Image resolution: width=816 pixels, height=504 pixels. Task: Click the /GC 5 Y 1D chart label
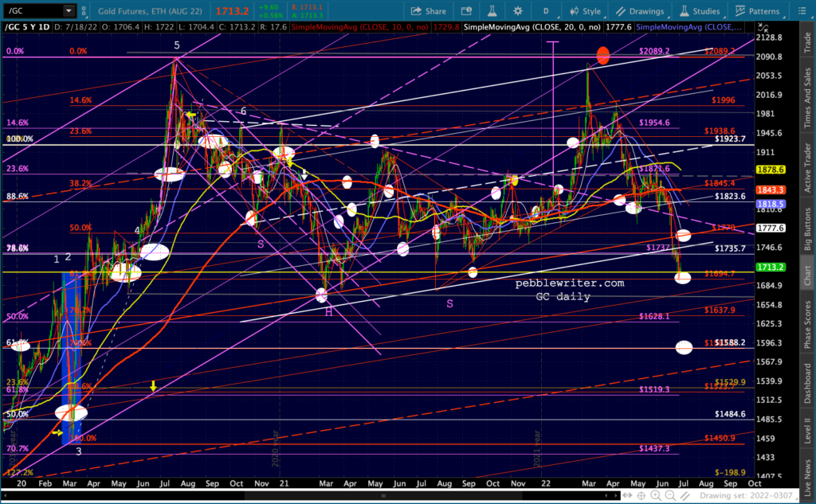(28, 27)
